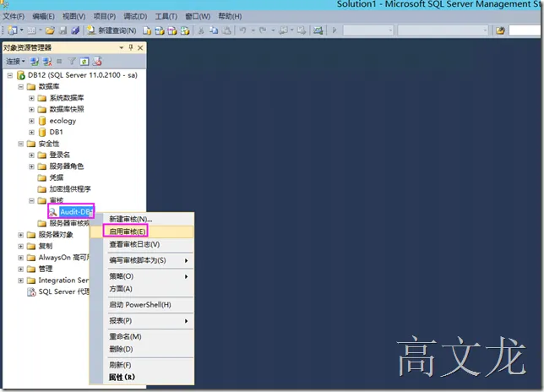544x392 pixels.
Task: Click the Paste clipboard icon
Action: tap(226, 30)
